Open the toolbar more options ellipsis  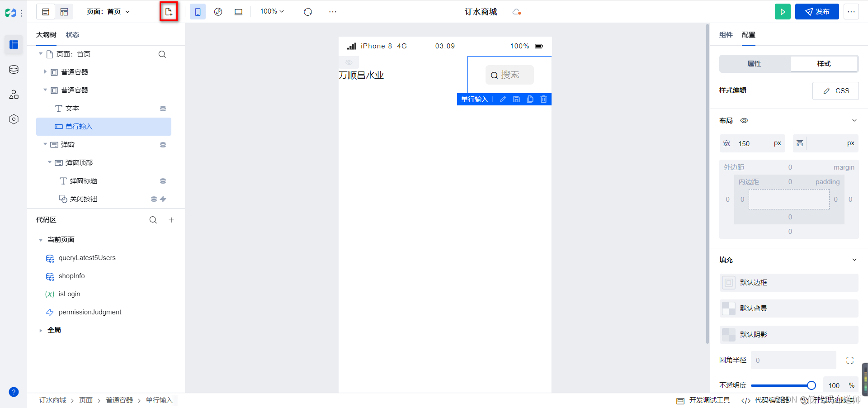[x=333, y=12]
